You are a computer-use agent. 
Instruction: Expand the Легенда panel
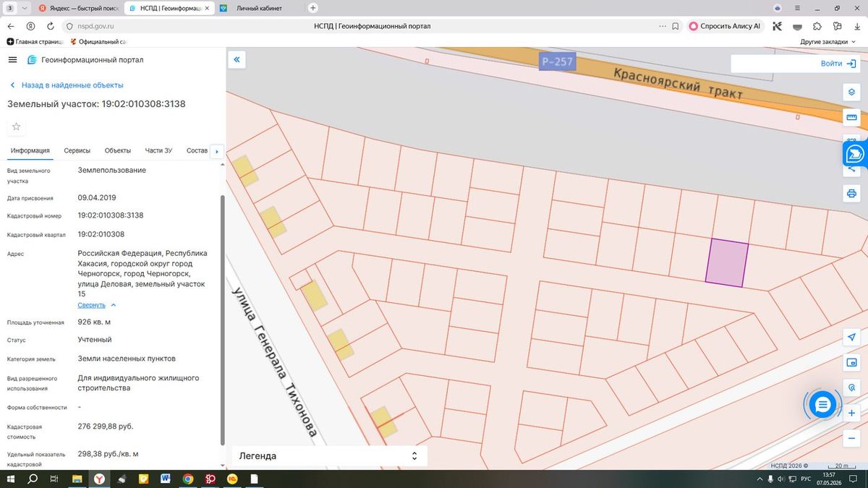click(x=328, y=456)
